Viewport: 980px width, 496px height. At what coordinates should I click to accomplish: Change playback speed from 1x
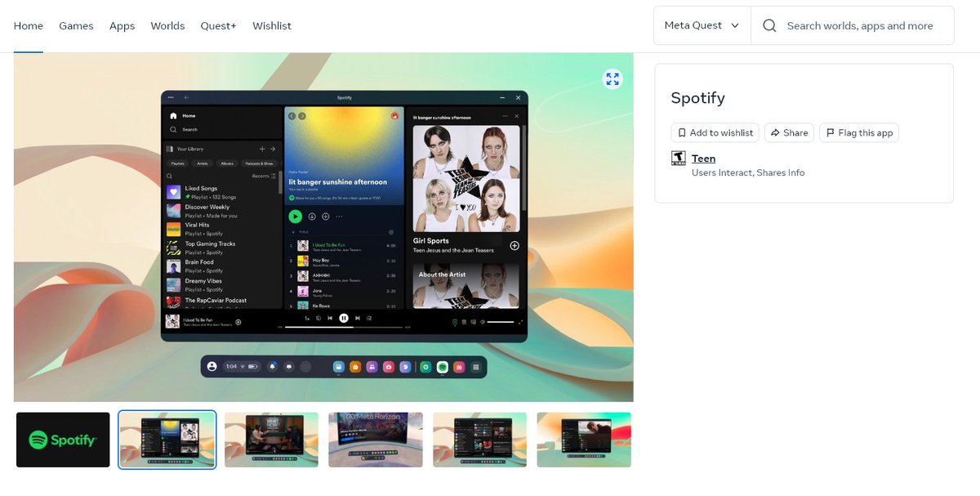[306, 318]
